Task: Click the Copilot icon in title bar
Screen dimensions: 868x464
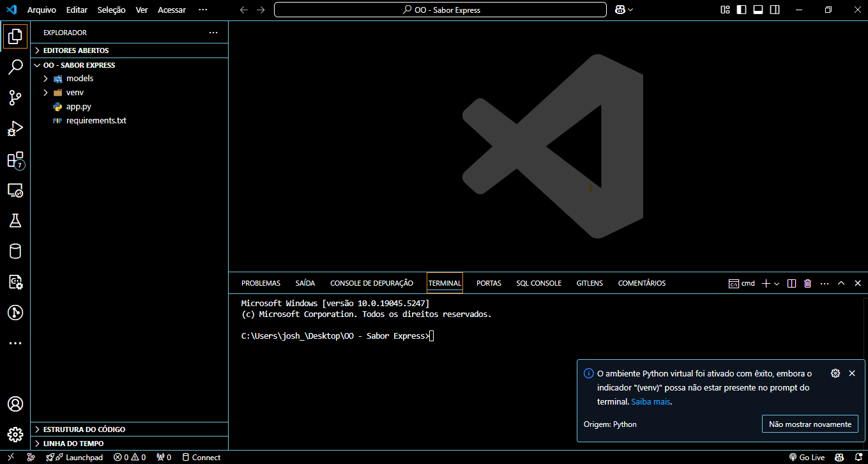Action: coord(620,10)
